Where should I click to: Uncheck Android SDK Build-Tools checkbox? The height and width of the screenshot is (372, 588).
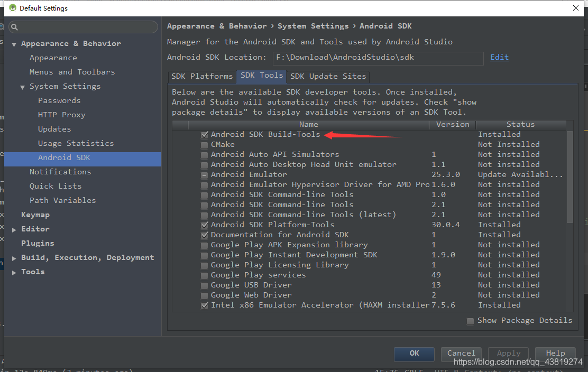[x=205, y=135]
